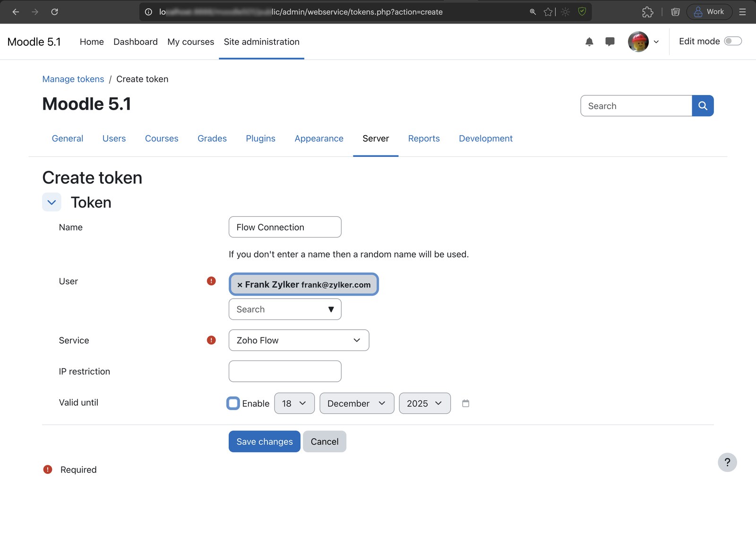This screenshot has width=756, height=540.
Task: Switch to the Reports tab
Action: (424, 138)
